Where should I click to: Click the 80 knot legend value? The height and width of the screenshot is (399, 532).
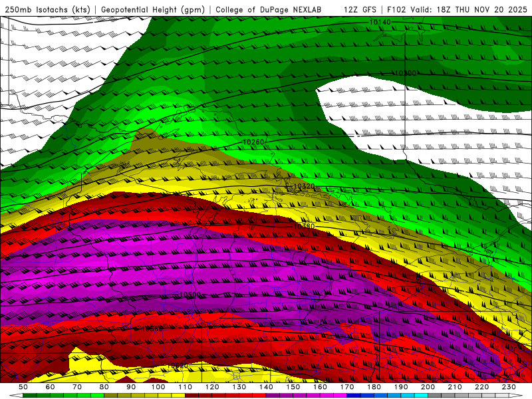(104, 387)
